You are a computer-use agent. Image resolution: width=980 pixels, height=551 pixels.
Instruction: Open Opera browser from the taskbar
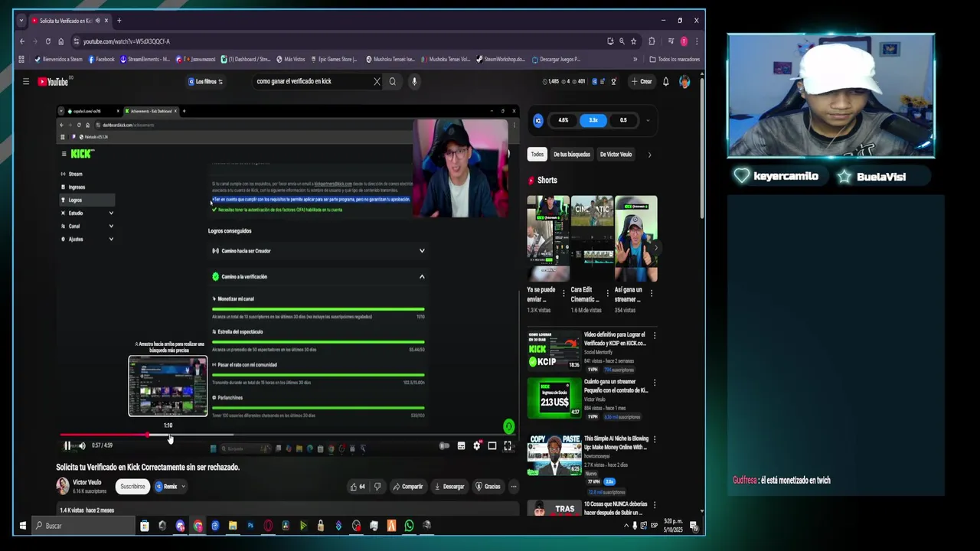point(268,526)
